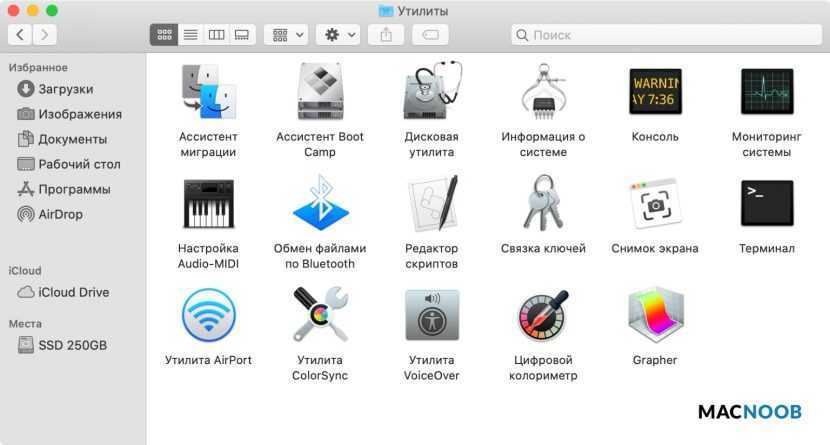Go to Загрузки in sidebar
The image size is (830, 445).
tap(65, 89)
